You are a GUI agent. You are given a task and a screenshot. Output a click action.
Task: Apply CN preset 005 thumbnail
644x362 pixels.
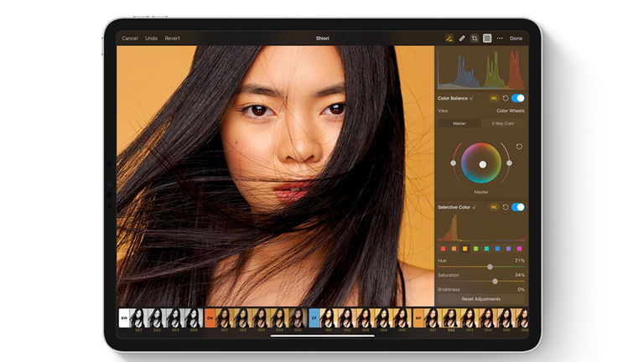point(299,318)
